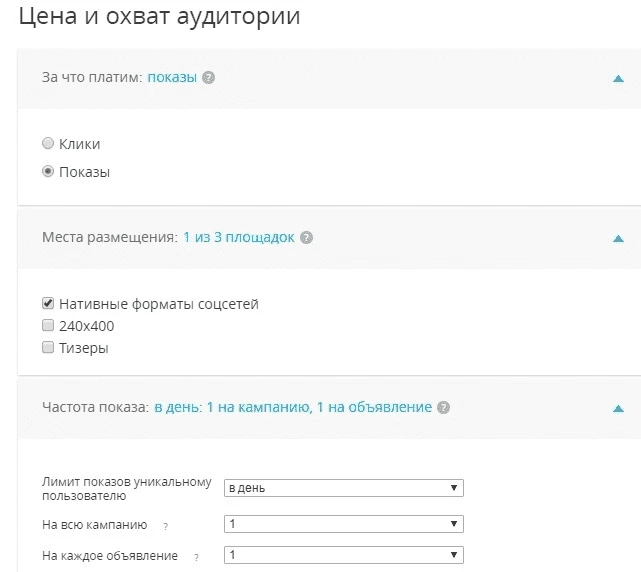Uncheck 'Нативные форматы соцсетей' checkbox
The width and height of the screenshot is (641, 572).
click(x=48, y=303)
